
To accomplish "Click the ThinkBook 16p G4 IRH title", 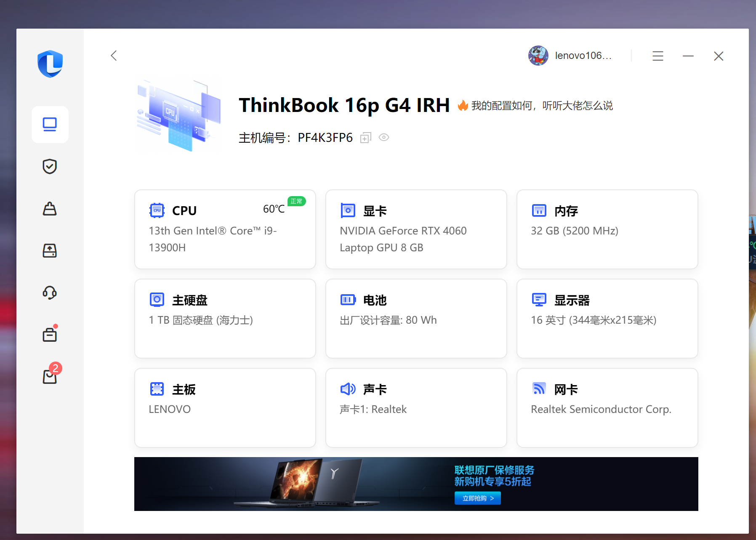I will click(x=344, y=105).
